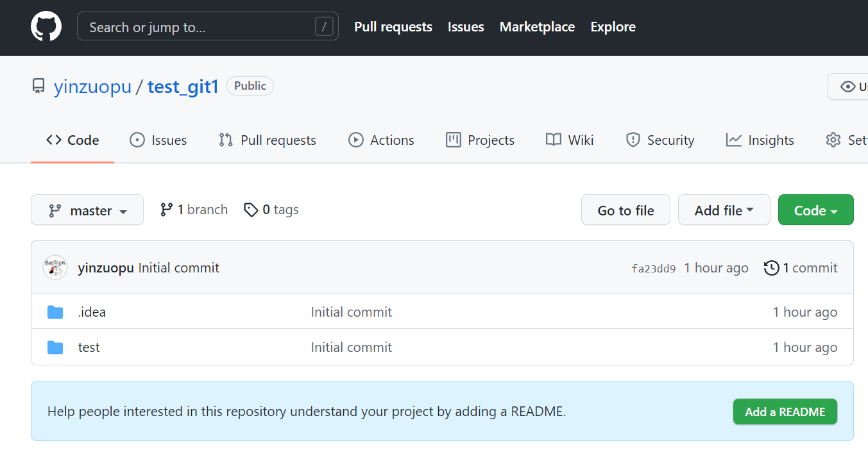Open the fa23dd9 commit hash link
868x450 pixels.
coord(653,269)
